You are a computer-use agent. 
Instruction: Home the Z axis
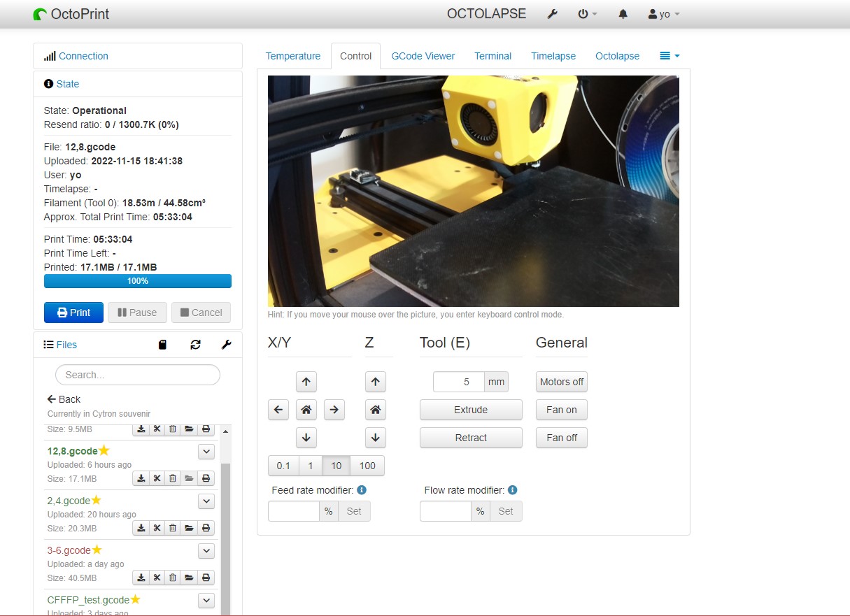point(375,410)
